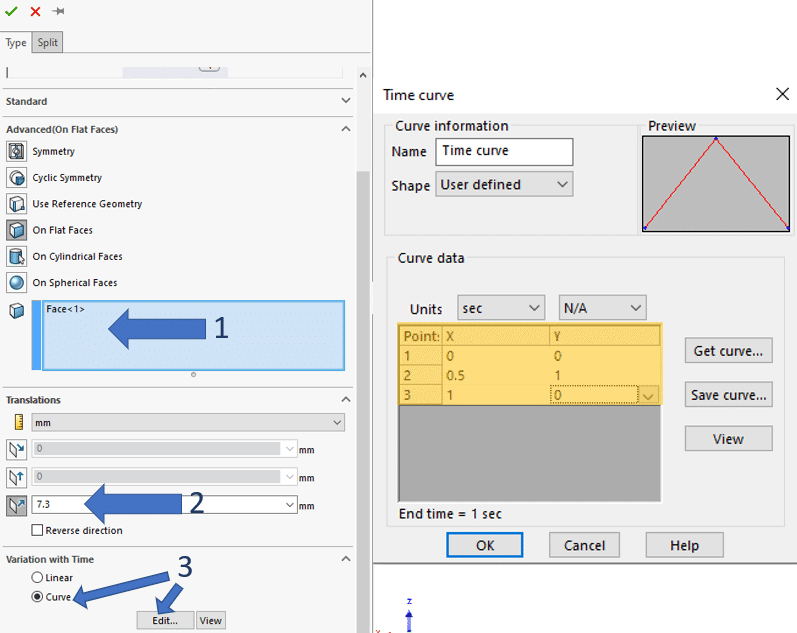
Task: Collapse the Translations section
Action: click(346, 400)
